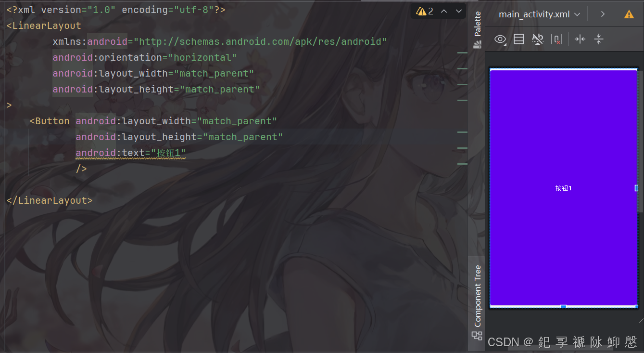
Task: Click the bottom-edge selection handle in the preview
Action: point(564,306)
